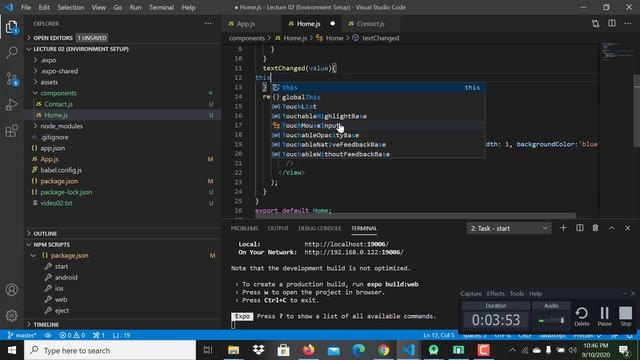Delete the current screen recording
Image resolution: width=640 pixels, height=360 pixels.
(582, 316)
